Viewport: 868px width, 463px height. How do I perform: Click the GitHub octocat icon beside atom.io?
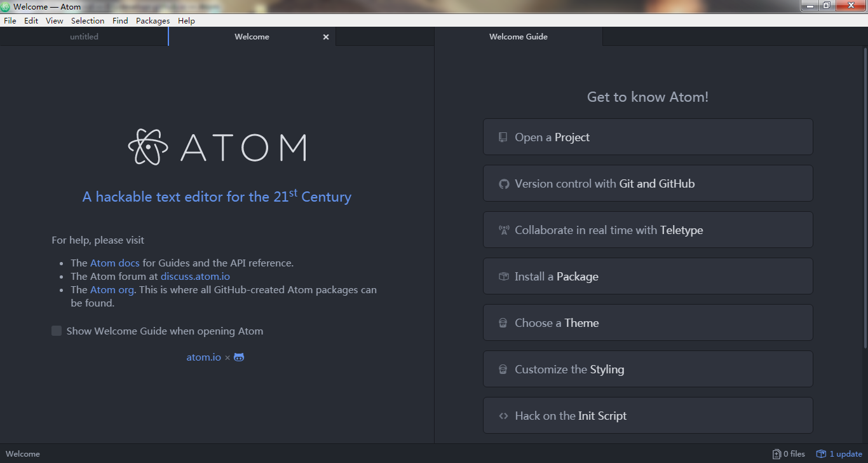[x=239, y=357]
